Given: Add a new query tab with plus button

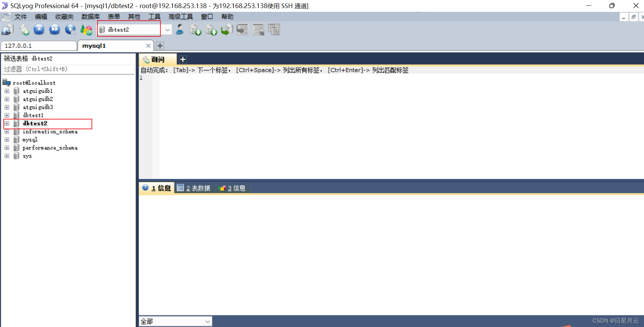Looking at the screenshot, I should click(x=183, y=59).
